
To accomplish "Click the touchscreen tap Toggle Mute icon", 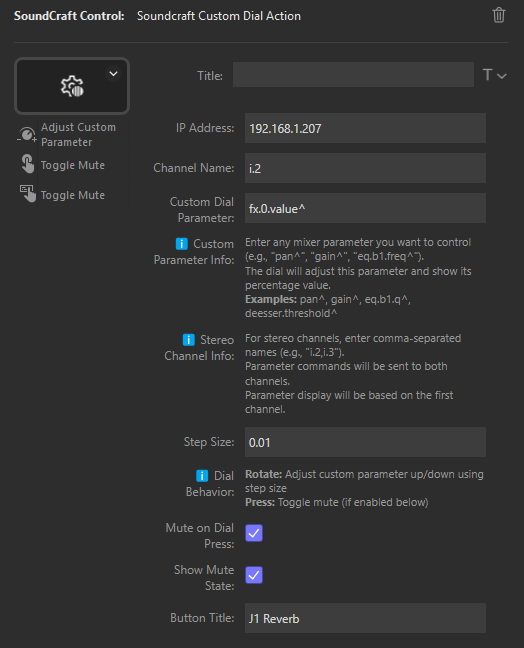I will point(28,193).
